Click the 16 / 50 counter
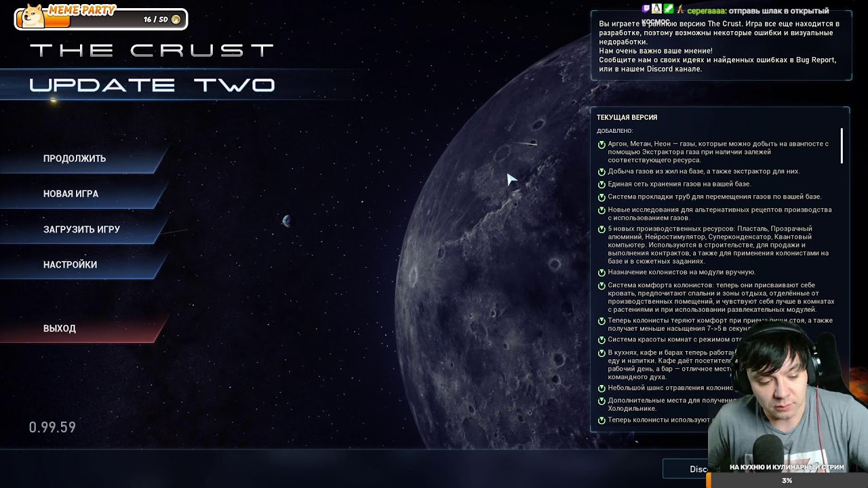868x488 pixels. coord(155,20)
